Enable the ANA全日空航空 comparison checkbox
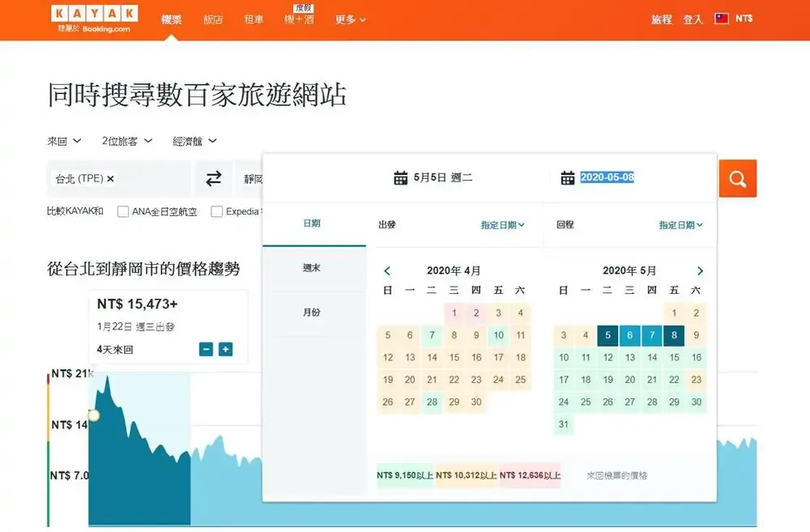This screenshot has width=810, height=532. click(x=123, y=212)
